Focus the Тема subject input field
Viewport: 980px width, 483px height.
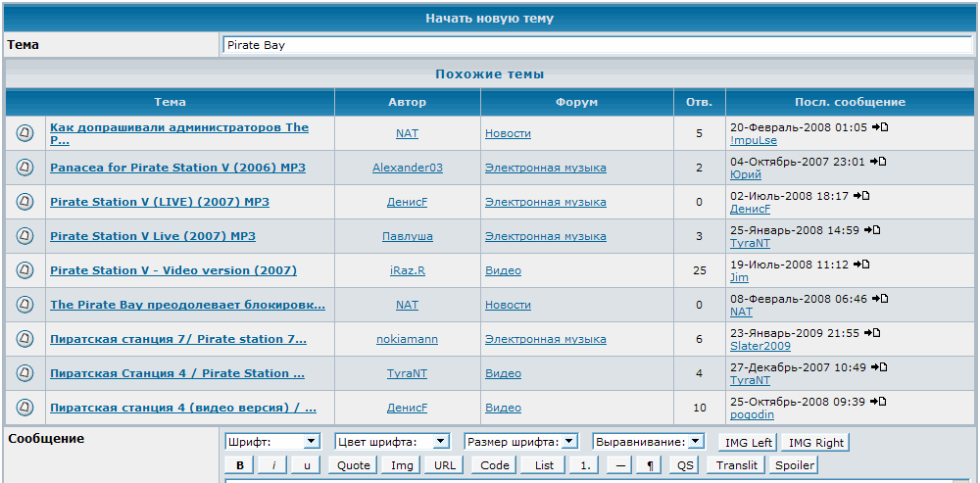click(598, 45)
